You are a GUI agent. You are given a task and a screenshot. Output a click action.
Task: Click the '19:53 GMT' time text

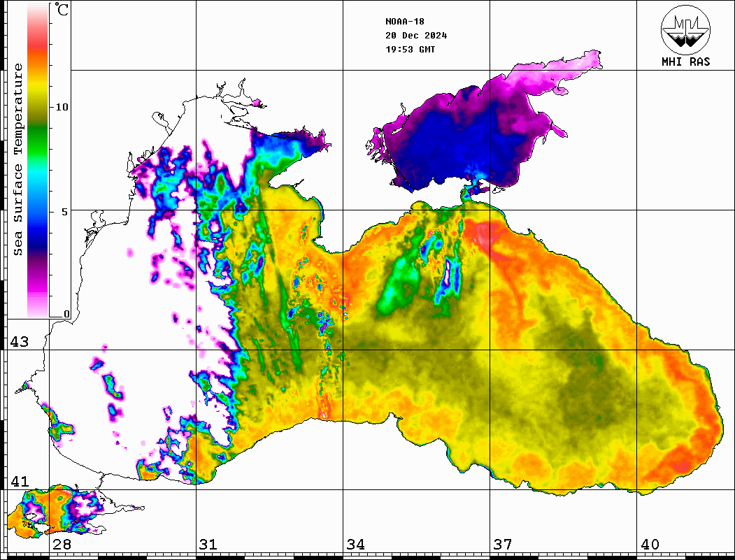[x=411, y=49]
